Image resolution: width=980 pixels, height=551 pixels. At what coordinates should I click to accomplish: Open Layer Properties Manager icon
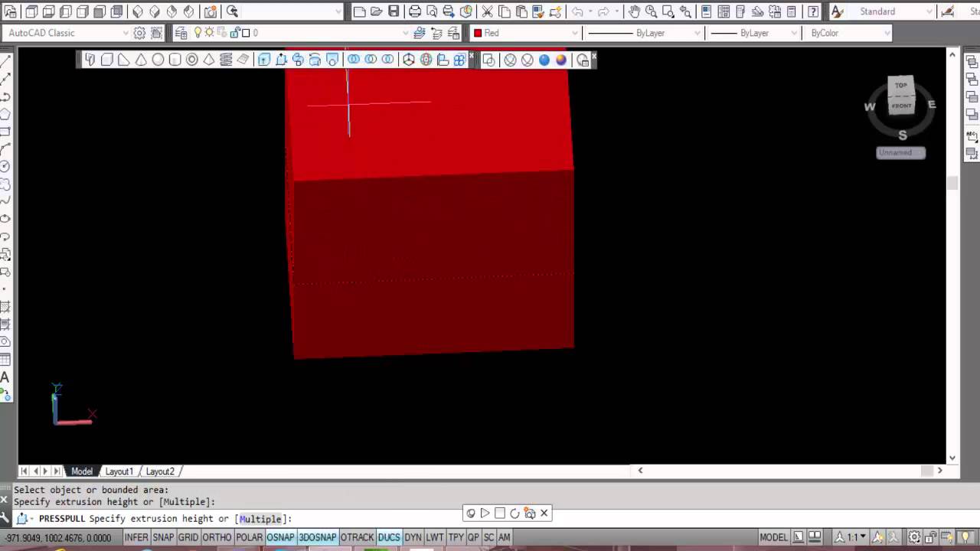(x=181, y=33)
